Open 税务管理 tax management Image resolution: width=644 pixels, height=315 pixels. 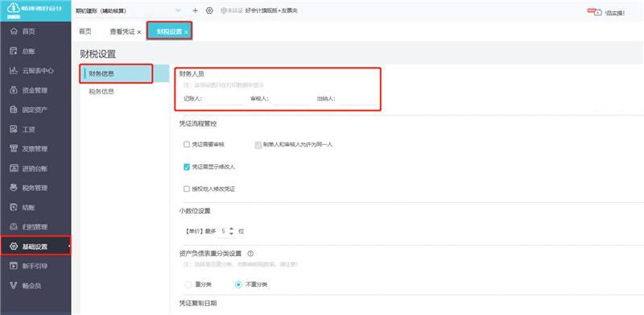(x=35, y=188)
